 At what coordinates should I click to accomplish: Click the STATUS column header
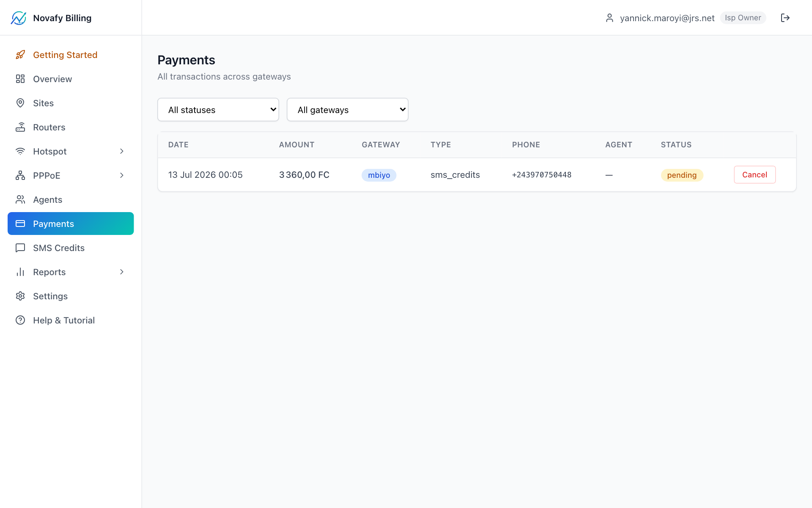click(676, 145)
